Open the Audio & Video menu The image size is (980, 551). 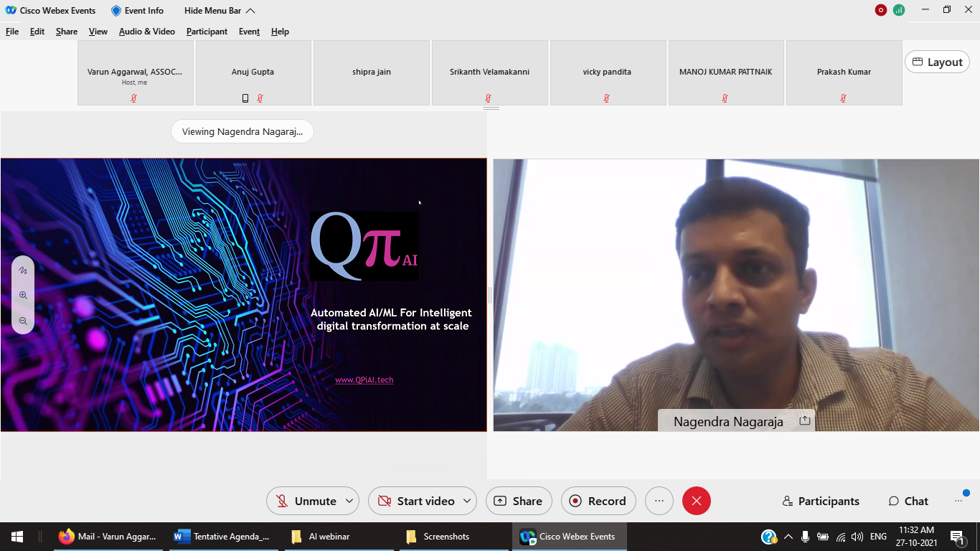pyautogui.click(x=146, y=32)
